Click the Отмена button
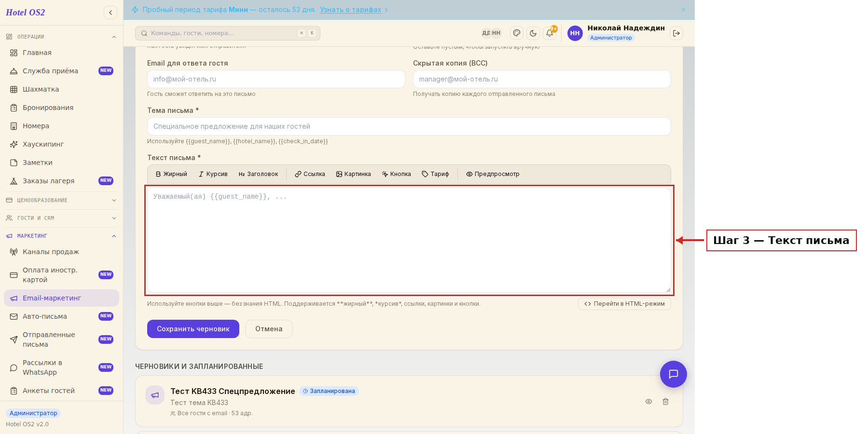The width and height of the screenshot is (868, 434). pos(269,329)
